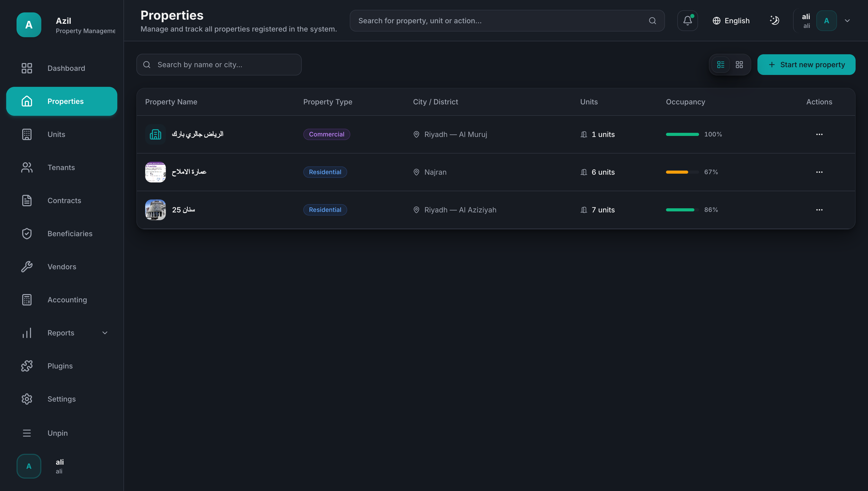The height and width of the screenshot is (491, 868).
Task: Click the Plugins puzzle icon
Action: click(x=27, y=366)
